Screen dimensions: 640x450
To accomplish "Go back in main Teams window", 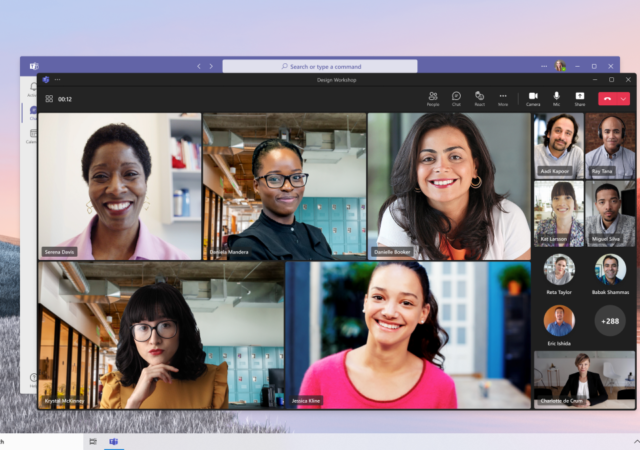I will tap(199, 66).
